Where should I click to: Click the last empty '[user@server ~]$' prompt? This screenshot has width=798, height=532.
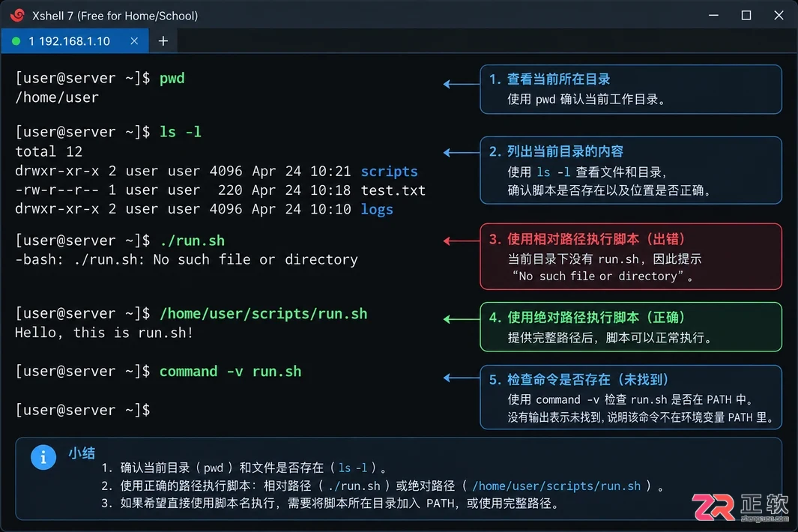click(82, 410)
